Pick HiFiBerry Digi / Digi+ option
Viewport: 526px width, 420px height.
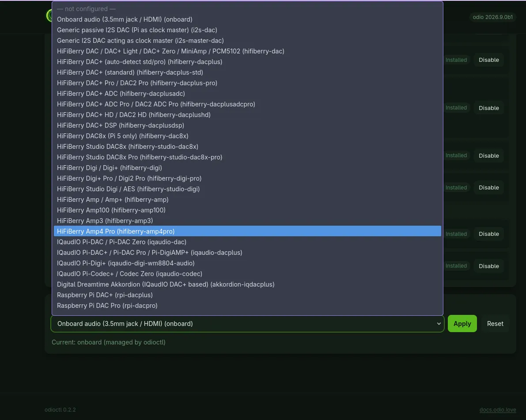[247, 168]
